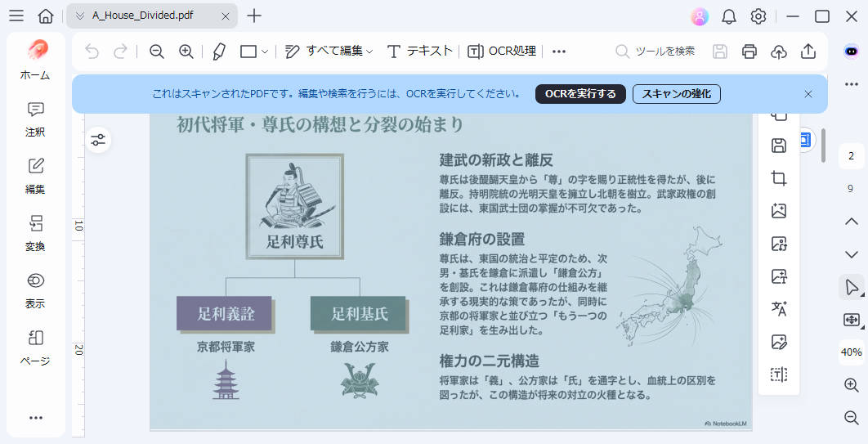Click the vertical document scrollbar
Viewport: 868px width, 444px height.
823,146
